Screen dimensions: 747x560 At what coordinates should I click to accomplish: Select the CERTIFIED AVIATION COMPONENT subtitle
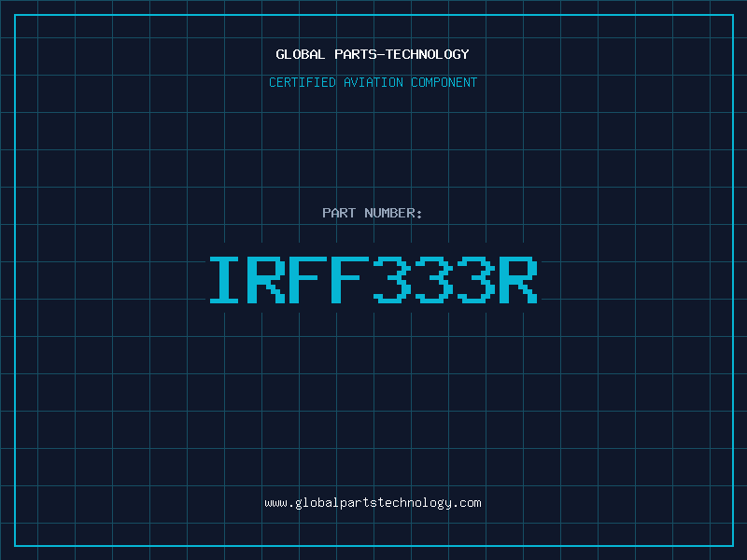point(373,82)
